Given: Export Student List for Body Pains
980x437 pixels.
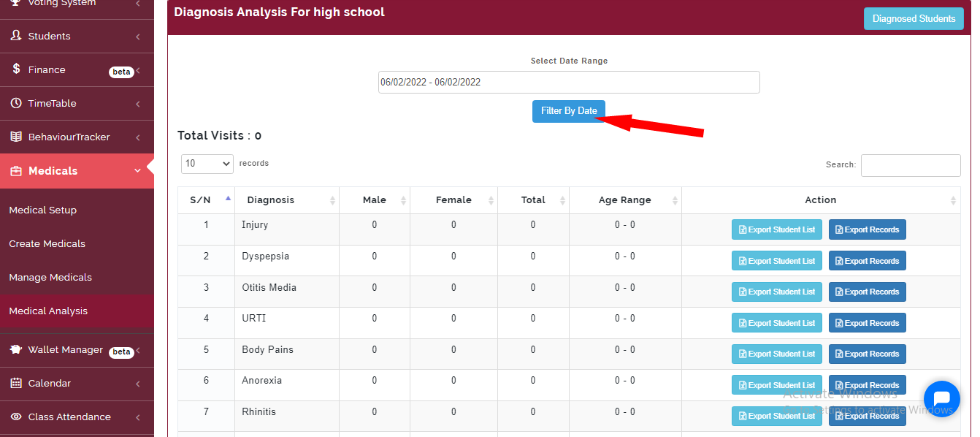Looking at the screenshot, I should pos(777,354).
